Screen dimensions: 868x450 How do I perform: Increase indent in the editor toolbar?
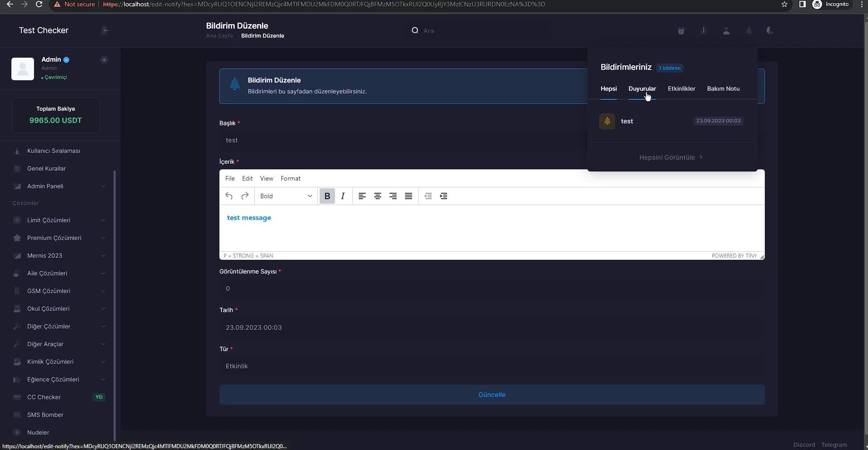(x=444, y=196)
